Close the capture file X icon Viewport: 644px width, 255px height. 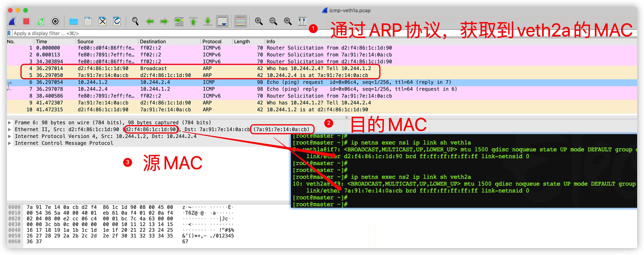pyautogui.click(x=103, y=22)
